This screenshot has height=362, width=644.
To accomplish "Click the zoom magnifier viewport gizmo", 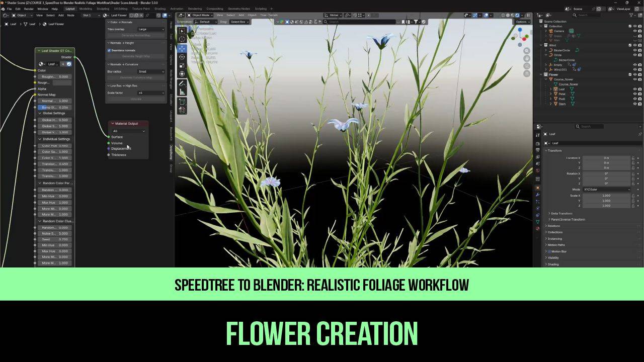I will pyautogui.click(x=527, y=51).
